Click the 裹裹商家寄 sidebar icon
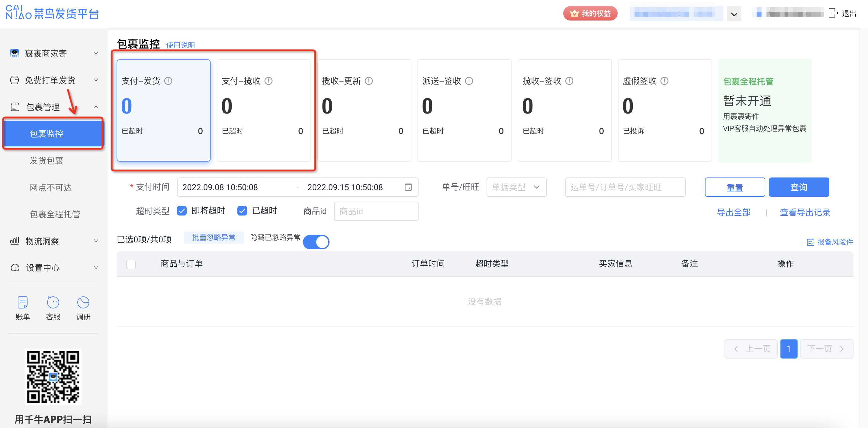This screenshot has width=868, height=428. 14,53
